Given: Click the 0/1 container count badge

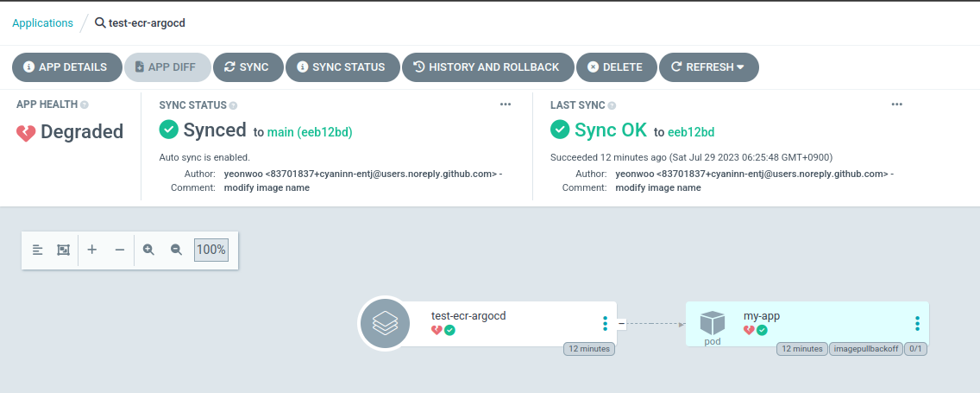Looking at the screenshot, I should [915, 349].
